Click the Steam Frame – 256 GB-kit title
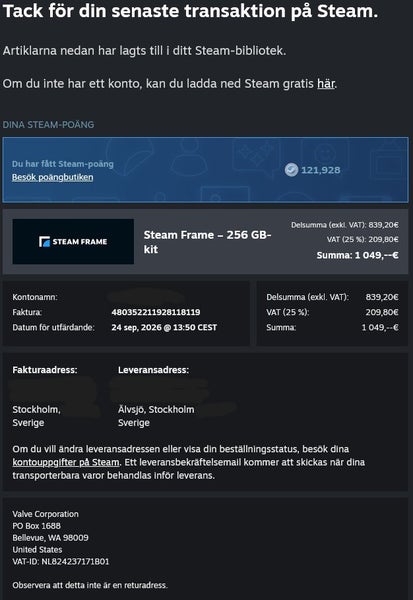The height and width of the screenshot is (600, 413). pyautogui.click(x=207, y=242)
